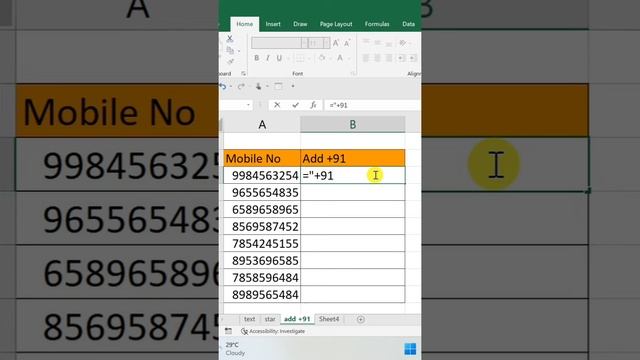This screenshot has height=360, width=640.
Task: Open the Insert ribbon tab
Action: [x=273, y=24]
